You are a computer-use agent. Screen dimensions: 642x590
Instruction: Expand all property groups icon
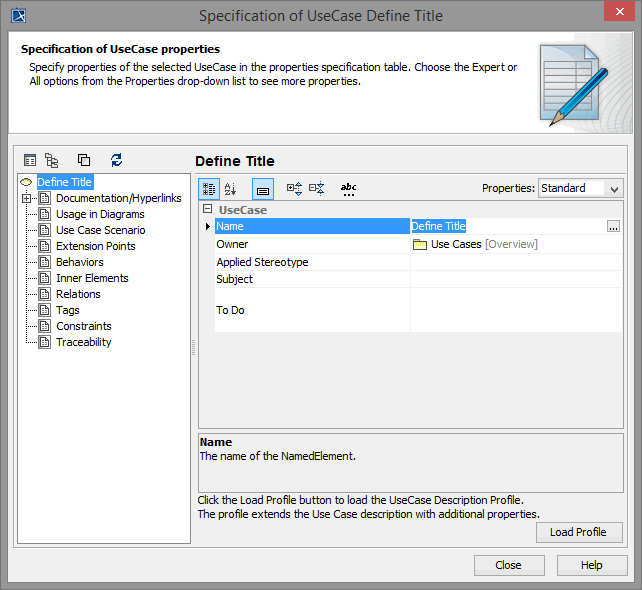294,188
